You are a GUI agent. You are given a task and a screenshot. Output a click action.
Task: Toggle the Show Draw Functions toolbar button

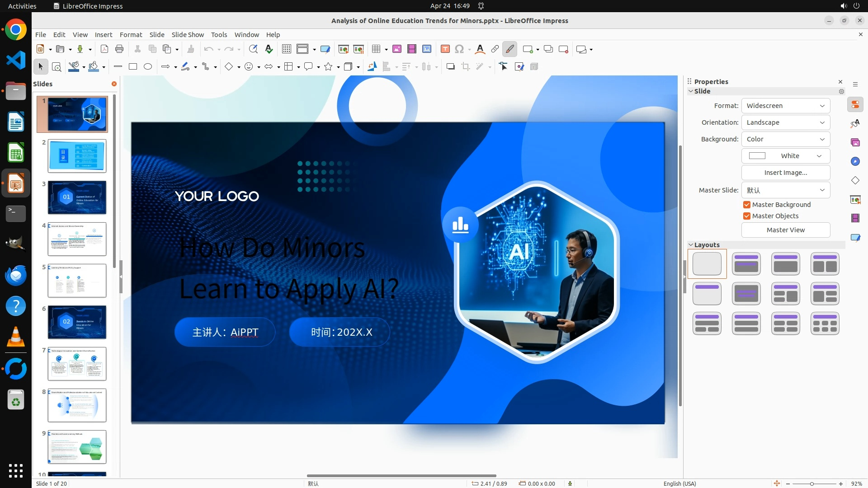tap(510, 49)
